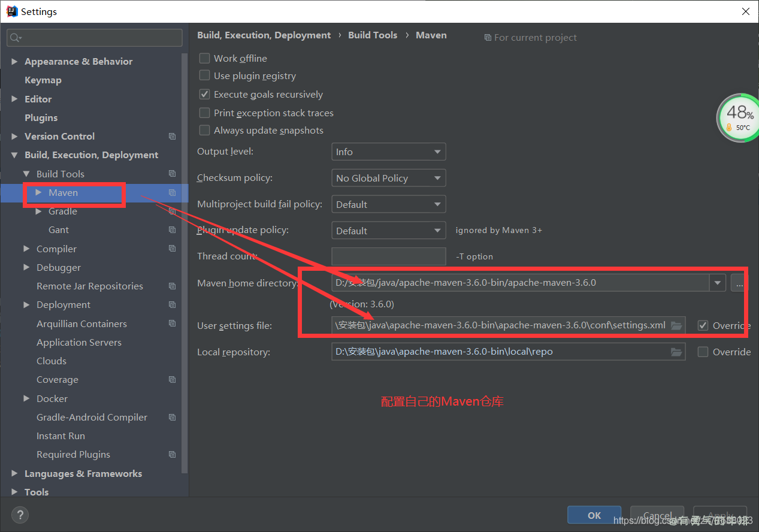759x532 pixels.
Task: Click the IntelliJ icon in title bar
Action: point(12,11)
